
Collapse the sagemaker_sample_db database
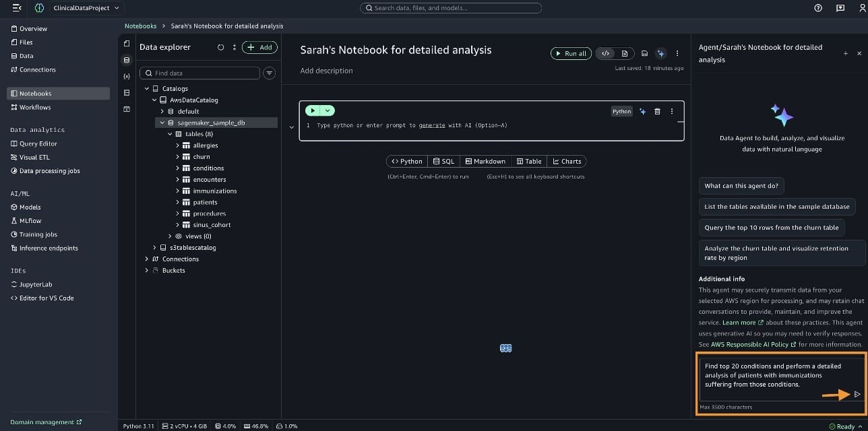tap(162, 123)
